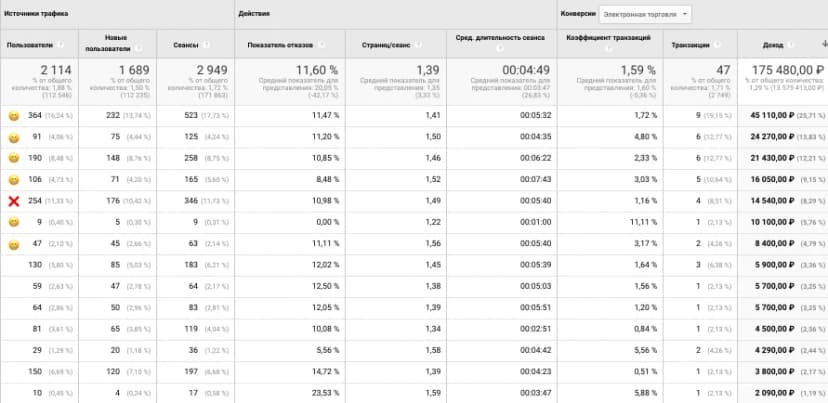Viewport: 828px width, 403px height.
Task: Click smiley icon in the 364 users row
Action: 14,116
